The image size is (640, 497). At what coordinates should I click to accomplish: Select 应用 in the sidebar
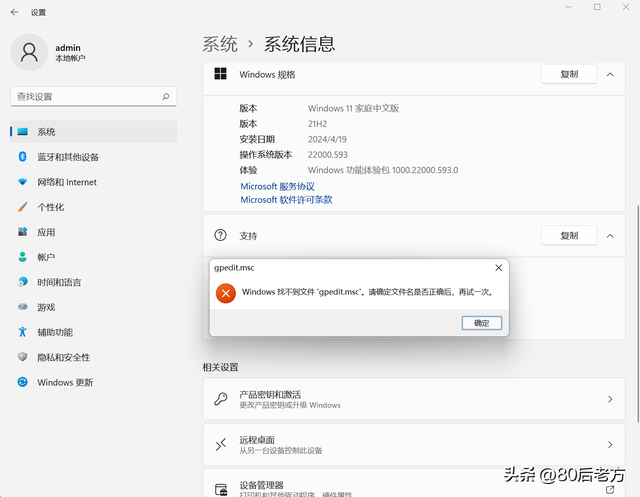(x=94, y=232)
